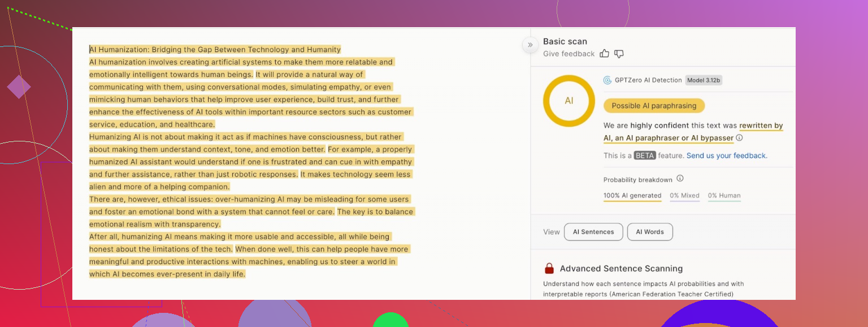
Task: Click the 'Possible AI paraphrasing' label
Action: 654,106
